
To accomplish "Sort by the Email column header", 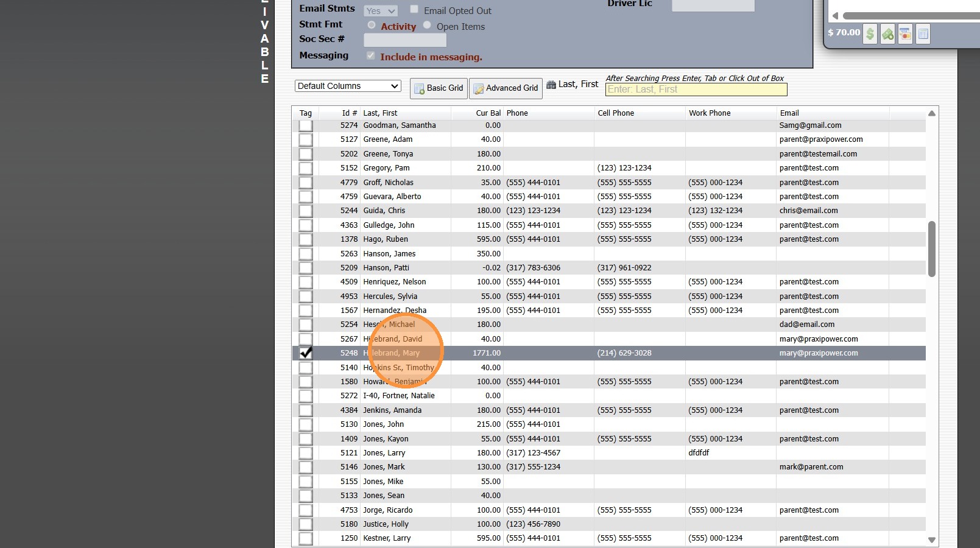I will [789, 113].
